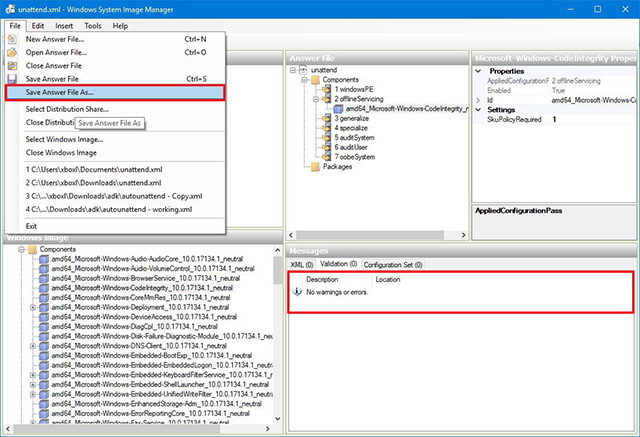Choose Close Windows Image
Image resolution: width=640 pixels, height=437 pixels.
[x=115, y=153]
